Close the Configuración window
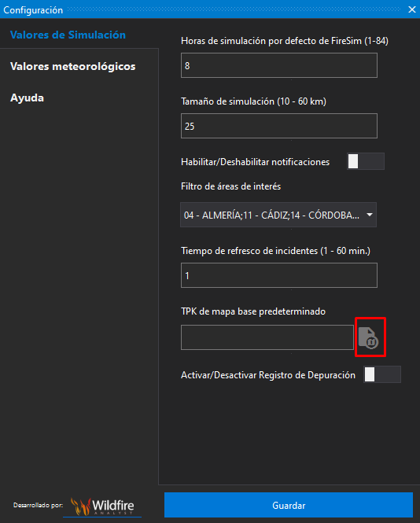Viewport: 420px width, 523px height. 412,9
